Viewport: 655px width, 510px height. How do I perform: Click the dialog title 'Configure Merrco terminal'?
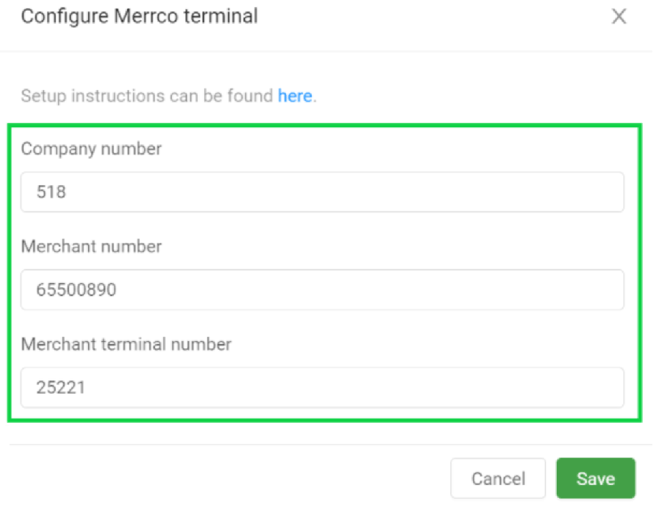pyautogui.click(x=139, y=17)
